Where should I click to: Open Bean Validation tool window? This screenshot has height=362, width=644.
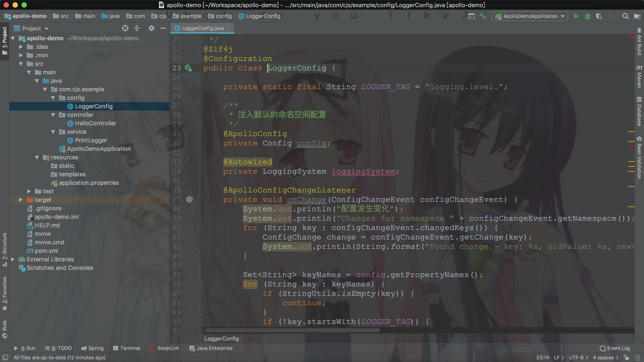(x=639, y=158)
